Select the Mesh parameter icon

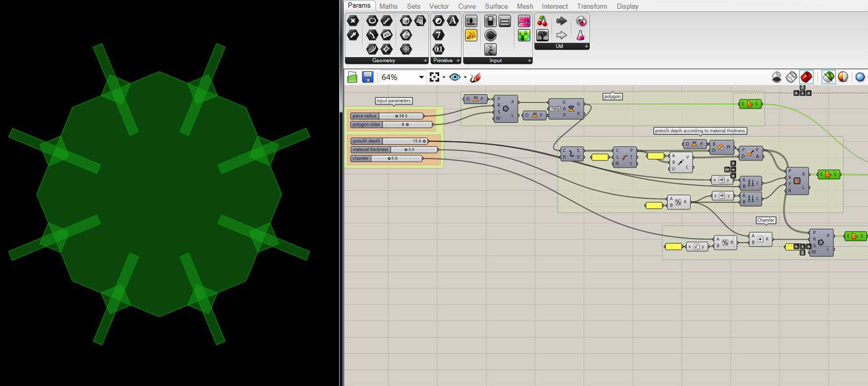[406, 49]
